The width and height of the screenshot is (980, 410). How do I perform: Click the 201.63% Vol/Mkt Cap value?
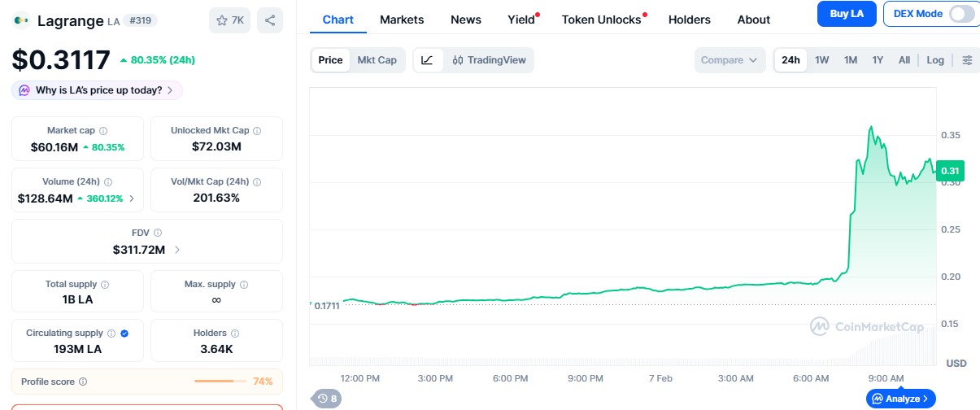point(216,198)
